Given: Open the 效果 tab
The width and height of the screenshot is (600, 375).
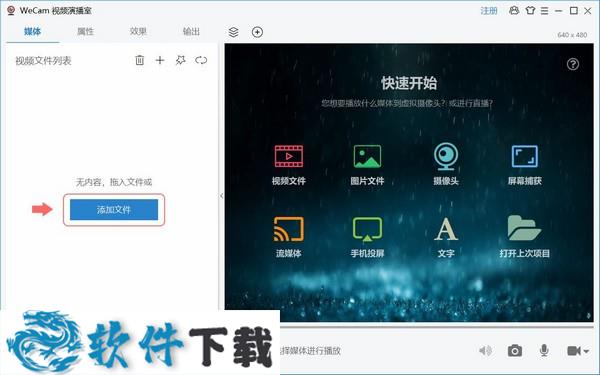Looking at the screenshot, I should point(138,31).
